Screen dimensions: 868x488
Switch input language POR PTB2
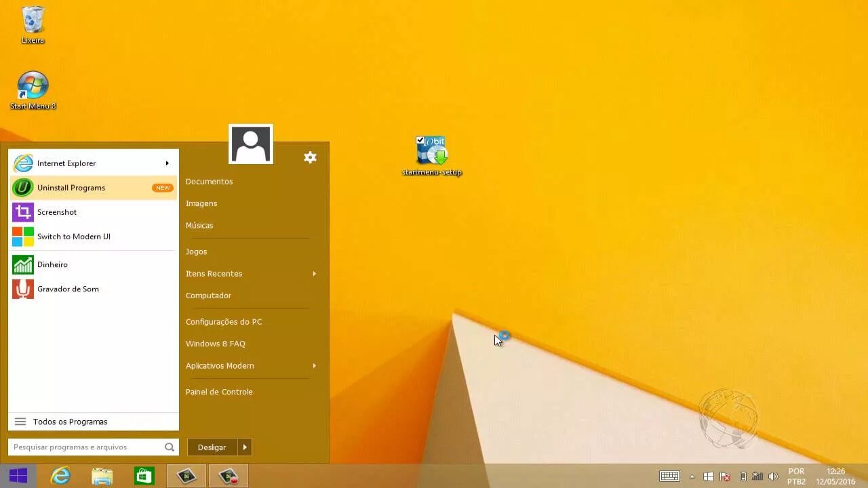click(796, 476)
